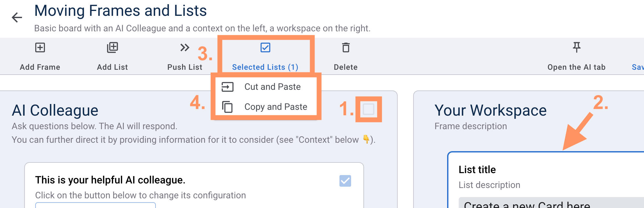This screenshot has height=208, width=644.
Task: Click the Push List label
Action: [x=185, y=67]
